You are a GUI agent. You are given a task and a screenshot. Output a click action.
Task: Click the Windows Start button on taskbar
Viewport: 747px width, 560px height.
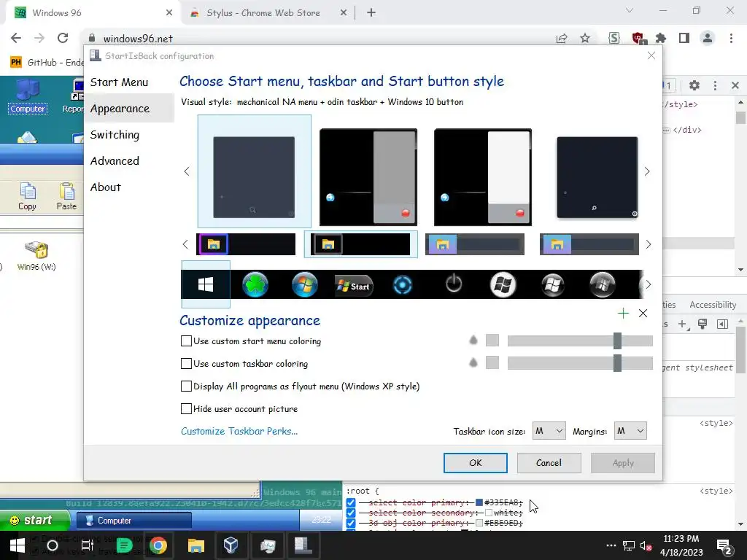[18, 545]
